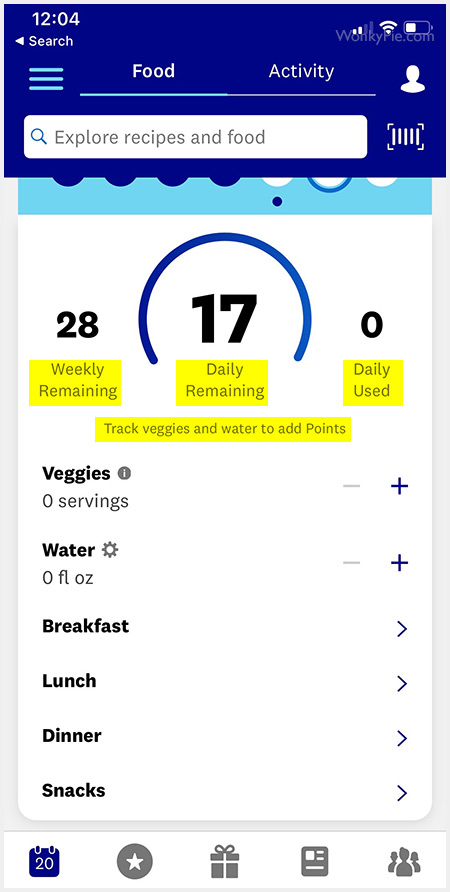Image resolution: width=450 pixels, height=892 pixels.
Task: Click the Veggies info icon
Action: click(124, 473)
